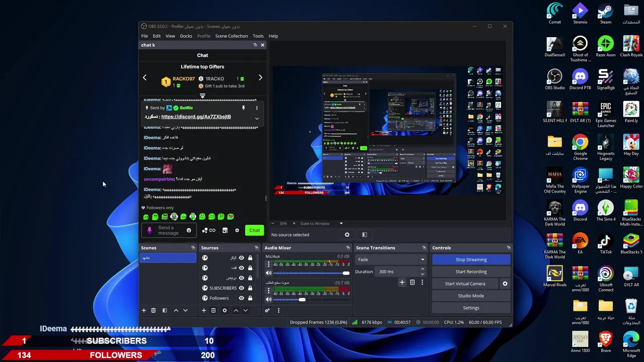This screenshot has width=644, height=362.
Task: Open chat shop storefront icon
Action: coord(225,230)
